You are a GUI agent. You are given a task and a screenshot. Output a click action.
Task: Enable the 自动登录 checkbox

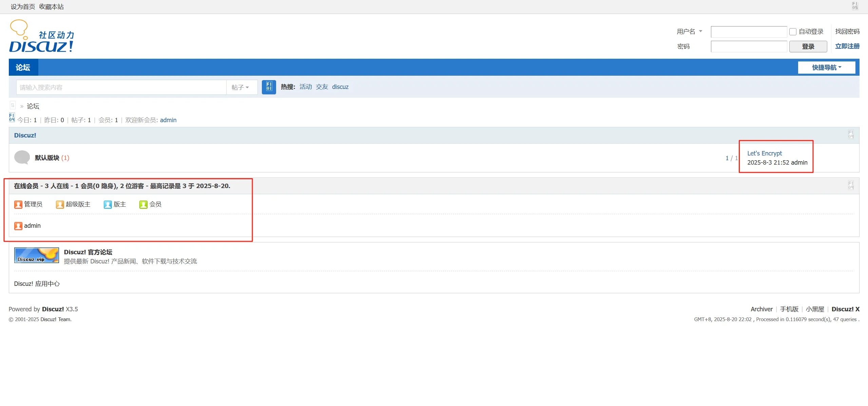pyautogui.click(x=793, y=32)
